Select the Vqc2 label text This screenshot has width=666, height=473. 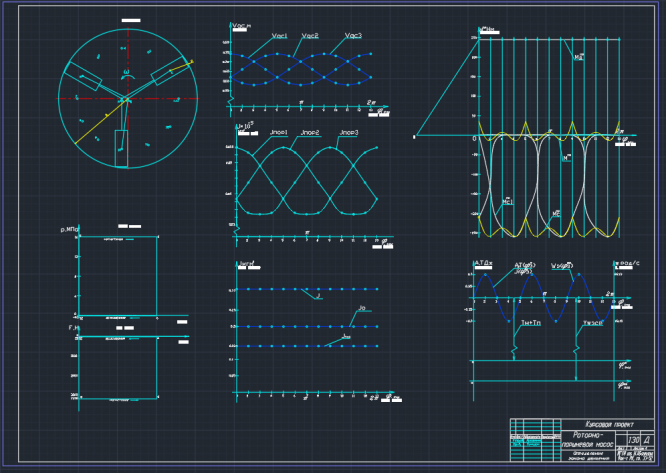pyautogui.click(x=310, y=36)
